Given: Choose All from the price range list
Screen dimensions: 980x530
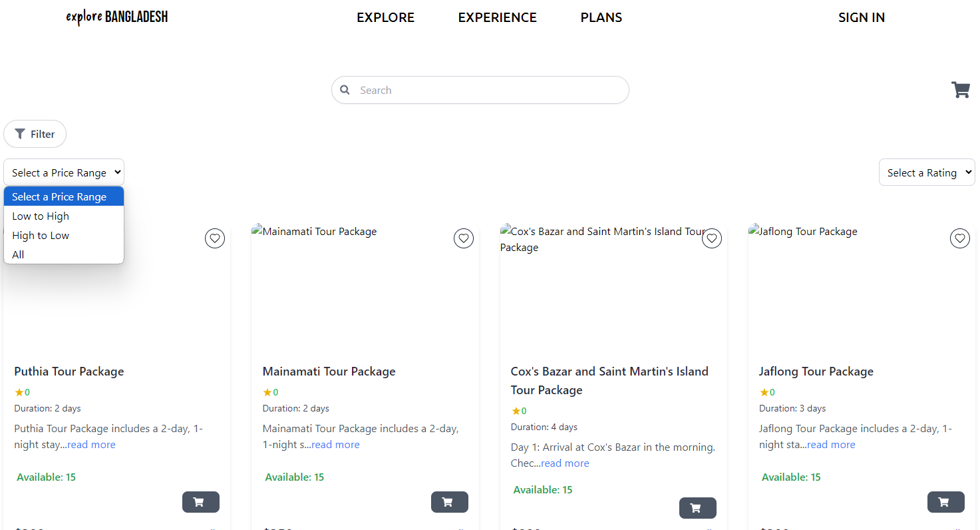Looking at the screenshot, I should pyautogui.click(x=18, y=254).
